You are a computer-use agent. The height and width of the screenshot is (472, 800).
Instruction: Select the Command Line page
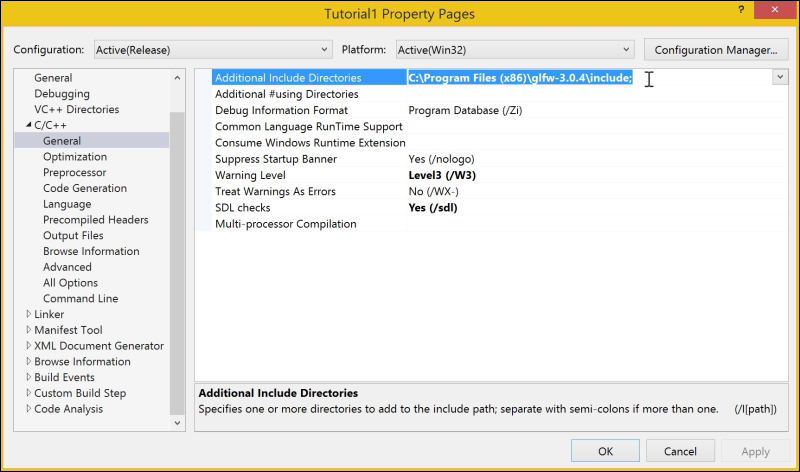(81, 299)
